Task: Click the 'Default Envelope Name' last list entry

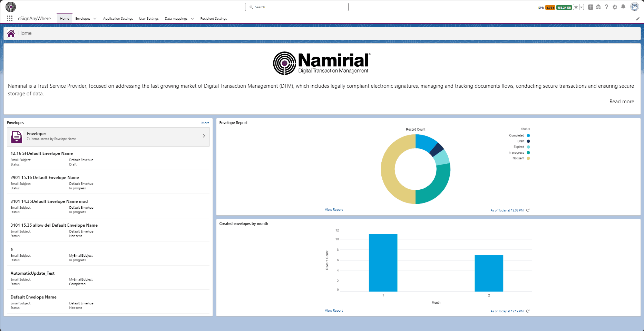Action: [33, 297]
